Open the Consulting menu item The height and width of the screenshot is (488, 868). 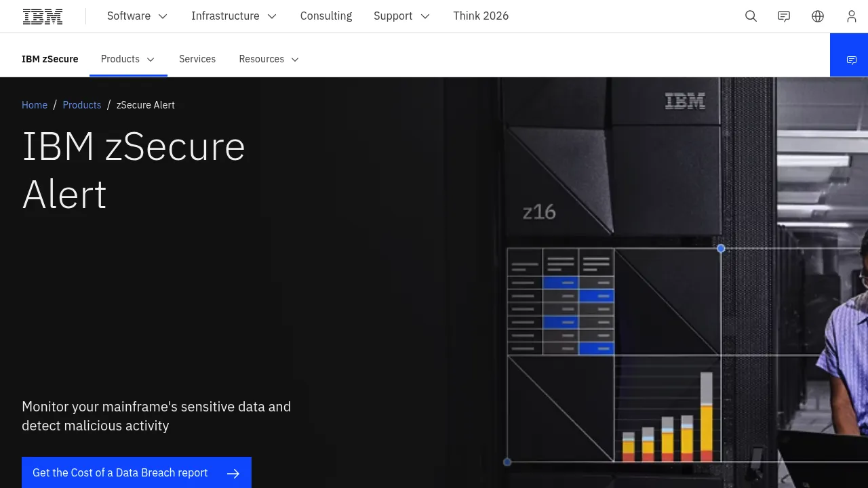[x=326, y=16]
